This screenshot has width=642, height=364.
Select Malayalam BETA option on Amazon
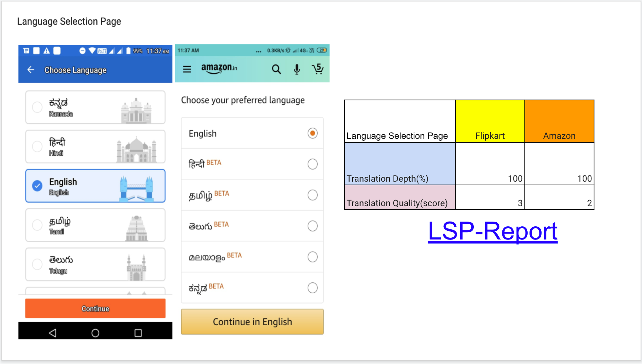coord(313,257)
